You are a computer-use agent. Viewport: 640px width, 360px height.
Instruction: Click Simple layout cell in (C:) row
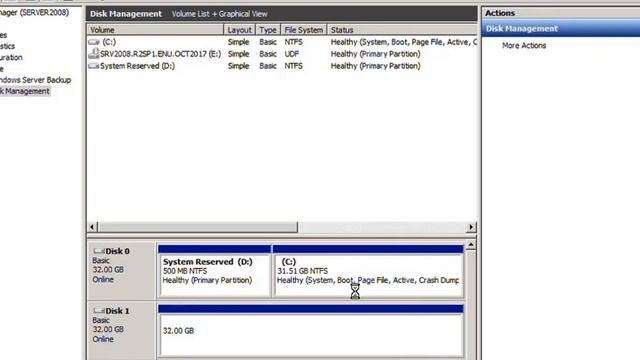238,42
